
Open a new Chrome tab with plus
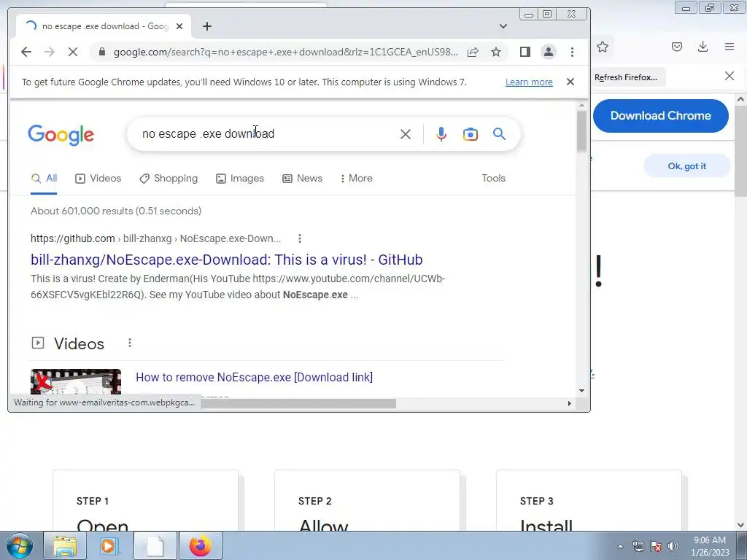[206, 26]
